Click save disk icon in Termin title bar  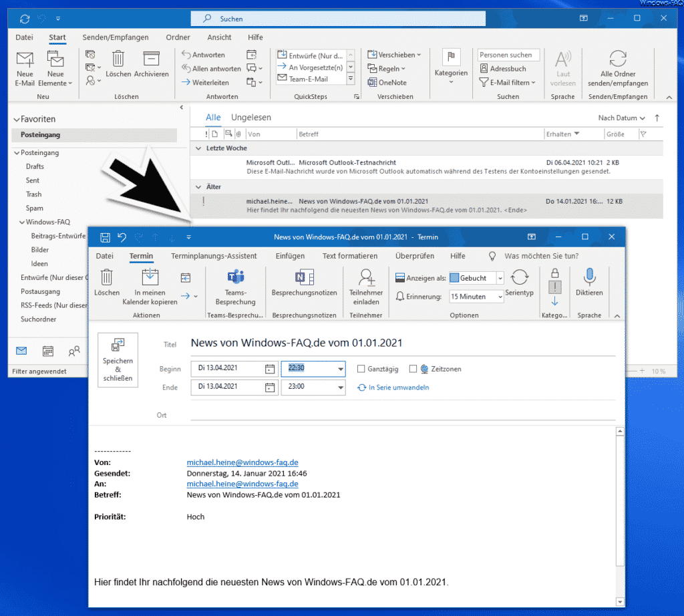tap(105, 237)
